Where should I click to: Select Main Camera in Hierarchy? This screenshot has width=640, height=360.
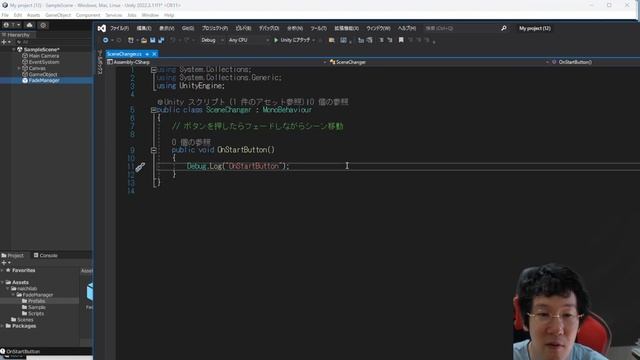point(44,56)
